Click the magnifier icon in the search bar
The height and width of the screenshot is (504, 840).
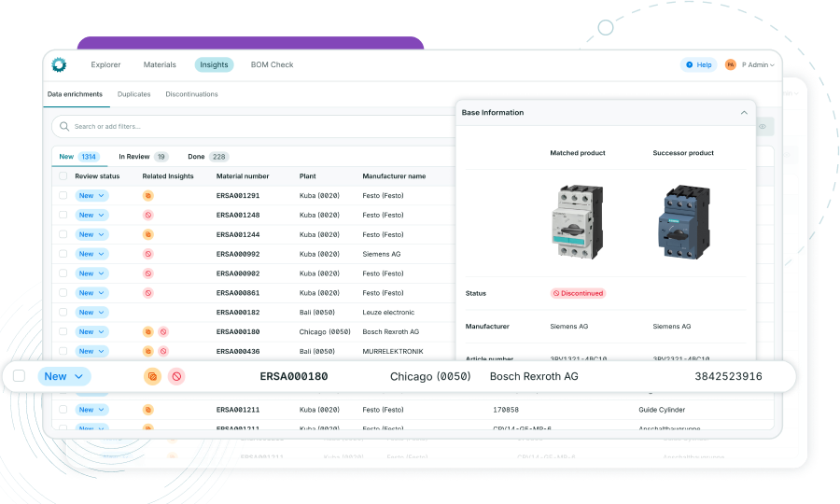[x=64, y=126]
